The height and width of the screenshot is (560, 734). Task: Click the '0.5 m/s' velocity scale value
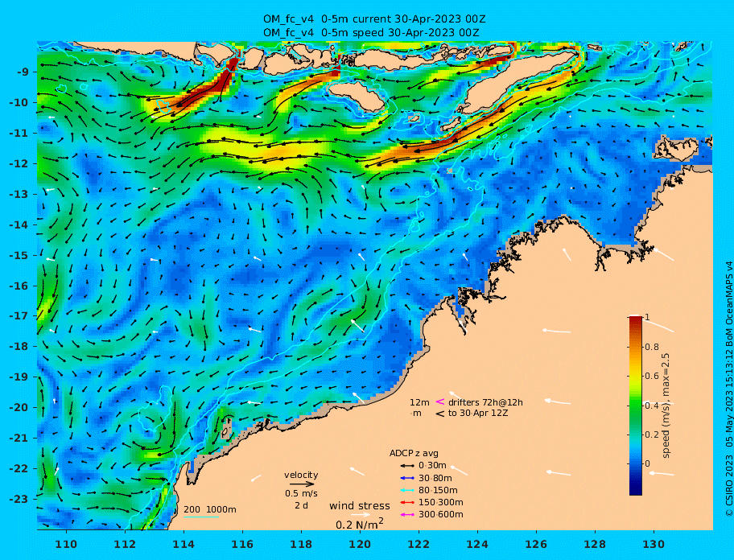tap(301, 493)
